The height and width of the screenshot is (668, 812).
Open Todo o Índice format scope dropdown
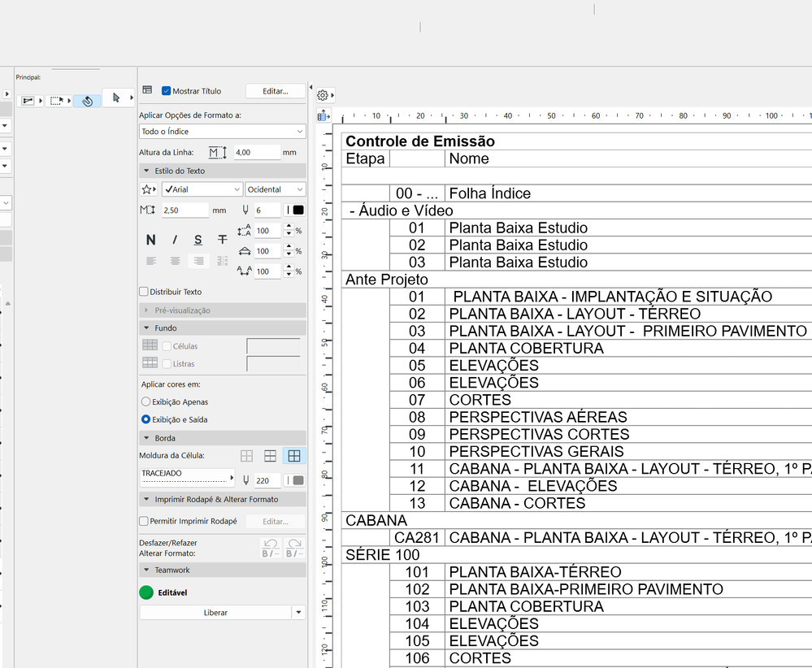(222, 132)
